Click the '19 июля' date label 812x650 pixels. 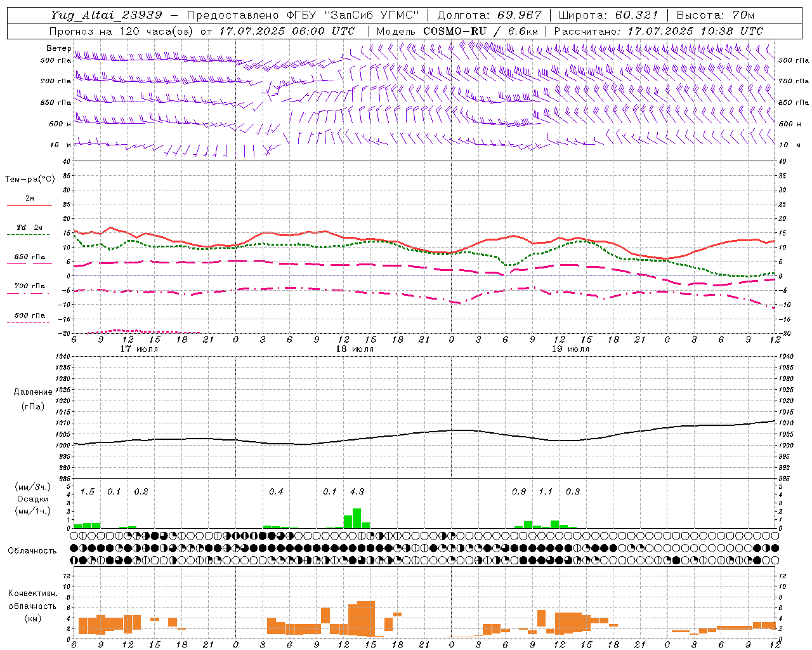[x=570, y=348]
